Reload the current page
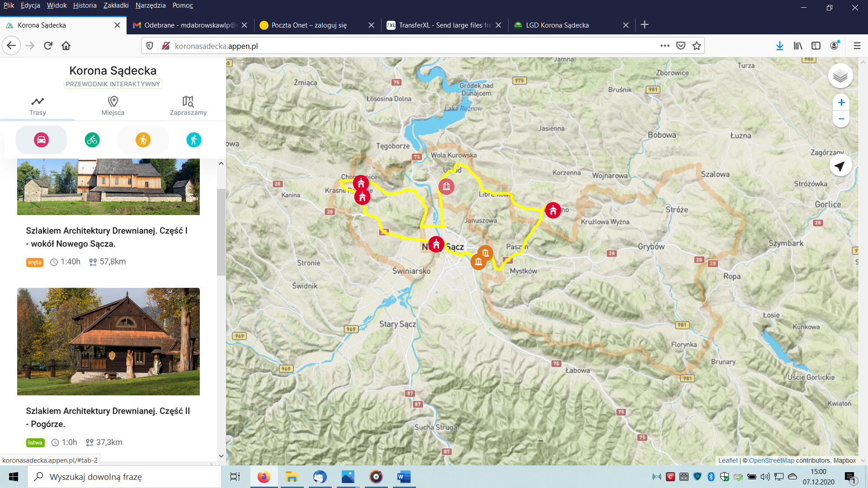The width and height of the screenshot is (868, 488). pos(48,46)
